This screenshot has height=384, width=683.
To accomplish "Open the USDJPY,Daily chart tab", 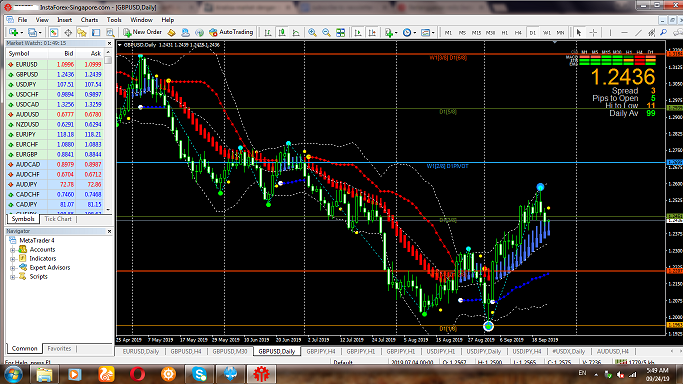I will (484, 351).
